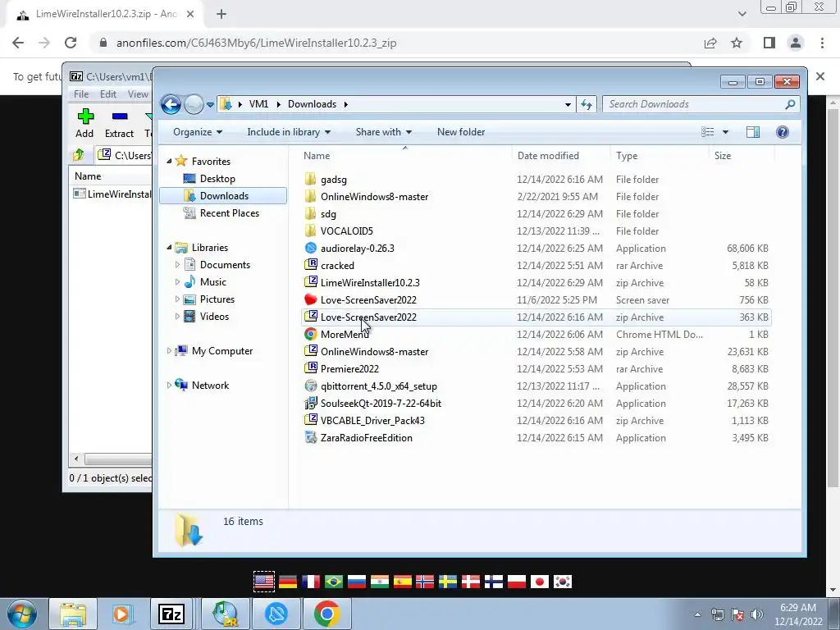The image size is (840, 630).
Task: Expand the My Computer tree node
Action: click(169, 351)
